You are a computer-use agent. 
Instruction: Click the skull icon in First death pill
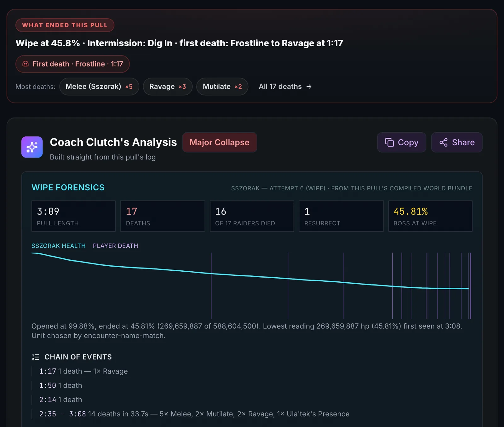[26, 64]
